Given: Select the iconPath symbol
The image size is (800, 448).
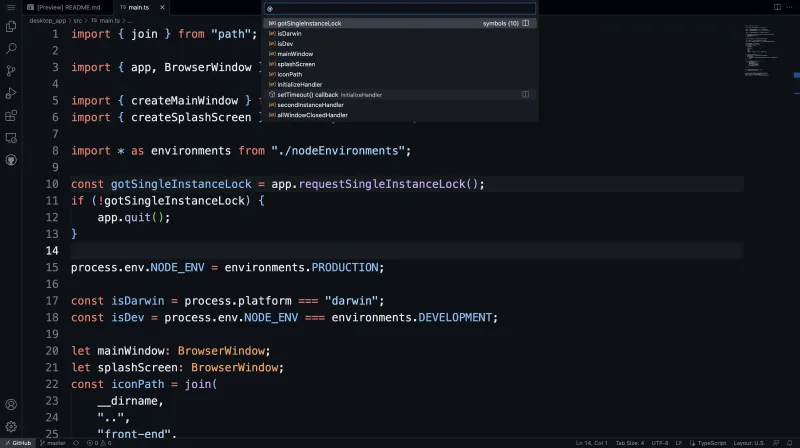Looking at the screenshot, I should (400, 74).
